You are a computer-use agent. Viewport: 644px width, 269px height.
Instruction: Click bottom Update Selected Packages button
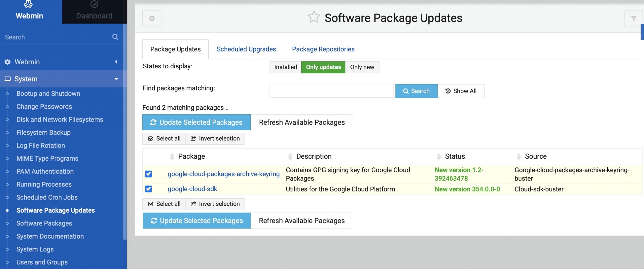tap(197, 221)
